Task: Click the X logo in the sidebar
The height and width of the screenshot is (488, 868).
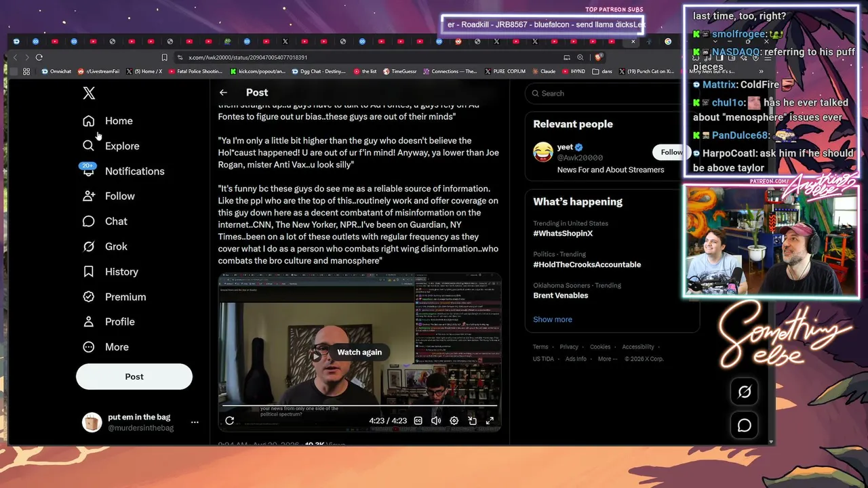Action: pyautogui.click(x=89, y=93)
